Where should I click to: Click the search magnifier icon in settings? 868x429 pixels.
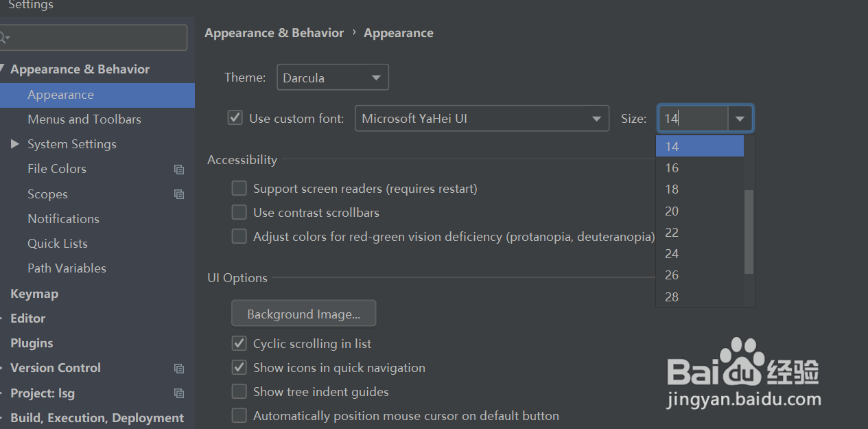click(x=4, y=38)
